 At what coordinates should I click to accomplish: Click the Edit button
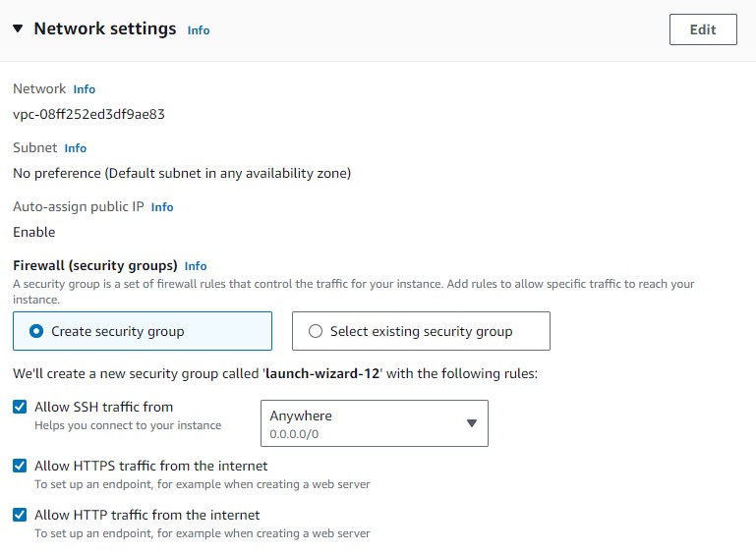pyautogui.click(x=702, y=29)
